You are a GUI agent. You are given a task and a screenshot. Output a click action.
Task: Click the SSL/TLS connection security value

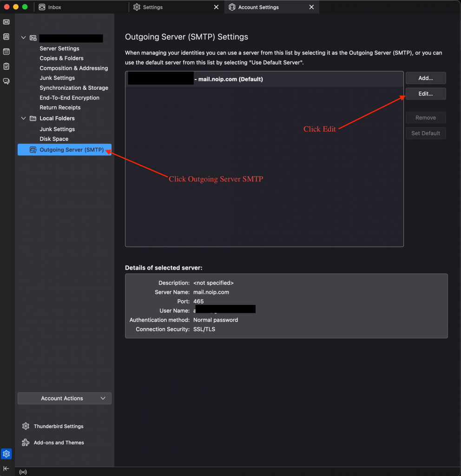coord(204,330)
